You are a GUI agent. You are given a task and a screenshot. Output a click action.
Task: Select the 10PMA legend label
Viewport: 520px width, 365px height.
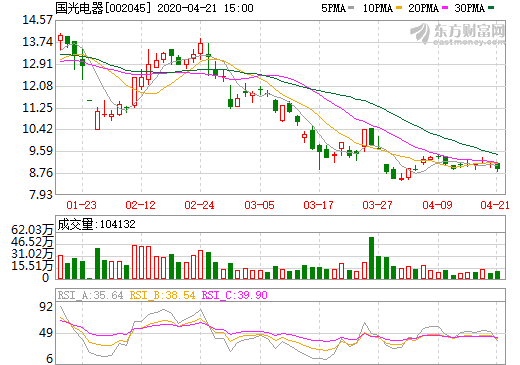[x=378, y=8]
